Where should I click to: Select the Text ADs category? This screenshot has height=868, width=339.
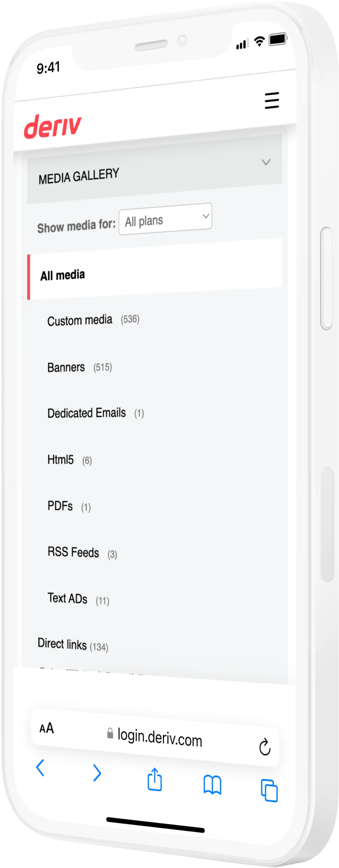coord(68,598)
